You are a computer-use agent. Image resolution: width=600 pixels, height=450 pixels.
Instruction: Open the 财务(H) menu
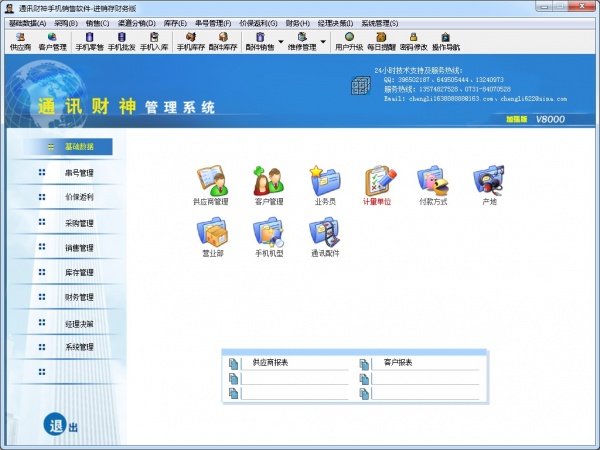297,23
